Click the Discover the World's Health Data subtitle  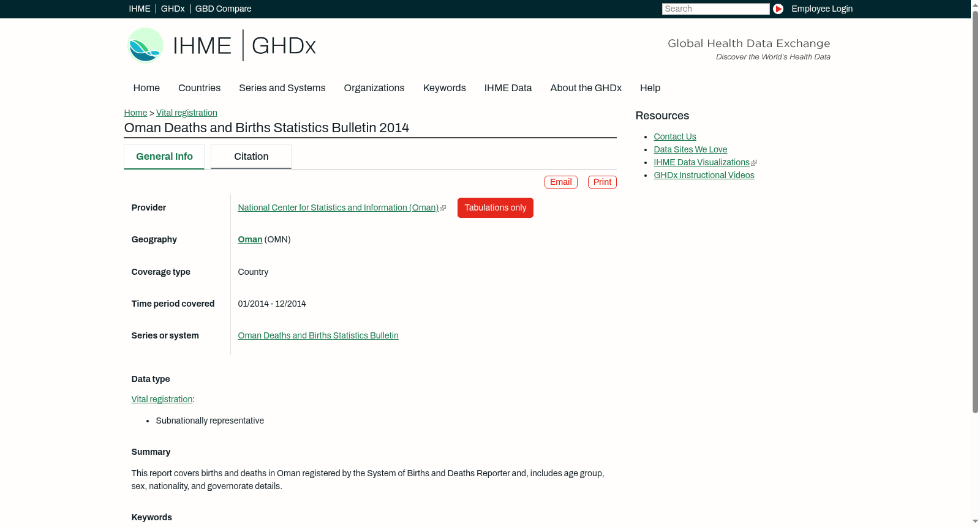[x=774, y=57]
